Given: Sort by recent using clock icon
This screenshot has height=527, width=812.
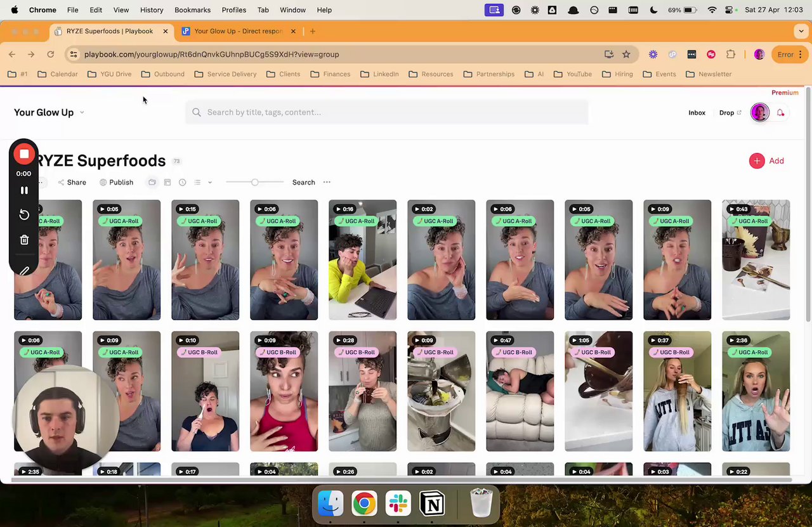Looking at the screenshot, I should pos(183,182).
